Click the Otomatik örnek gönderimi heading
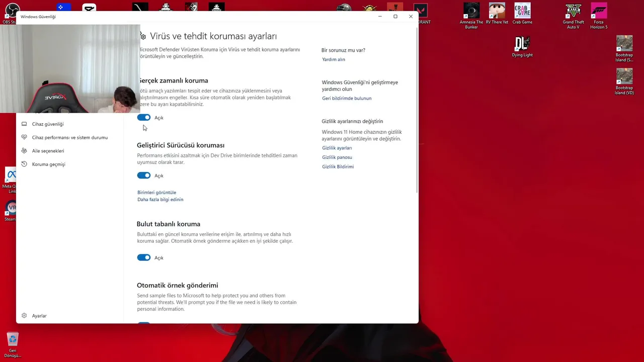Image resolution: width=644 pixels, height=362 pixels. pyautogui.click(x=177, y=285)
